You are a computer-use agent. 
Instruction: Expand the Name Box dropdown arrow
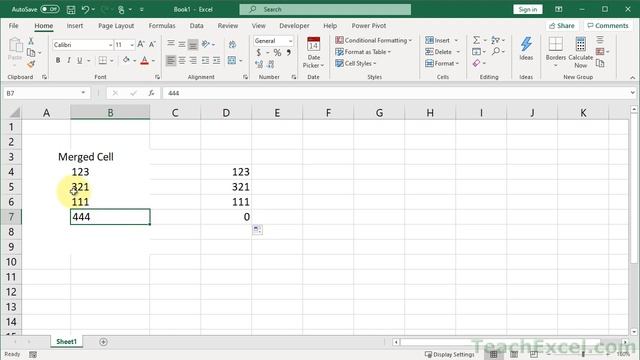[83, 93]
